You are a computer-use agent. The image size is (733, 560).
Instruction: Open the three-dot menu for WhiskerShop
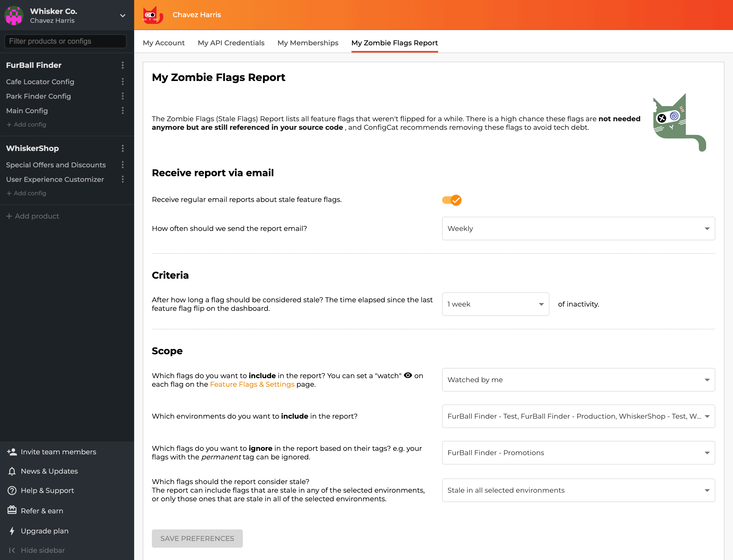coord(123,148)
